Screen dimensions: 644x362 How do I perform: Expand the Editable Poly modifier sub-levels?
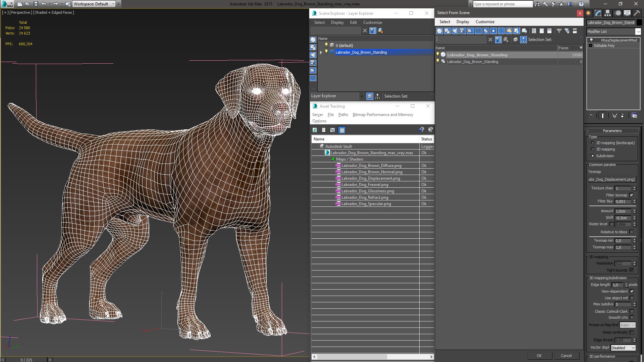click(x=590, y=46)
